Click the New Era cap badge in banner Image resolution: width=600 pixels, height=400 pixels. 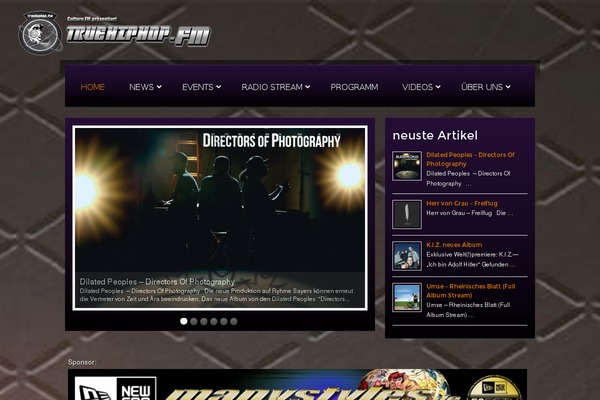click(494, 388)
